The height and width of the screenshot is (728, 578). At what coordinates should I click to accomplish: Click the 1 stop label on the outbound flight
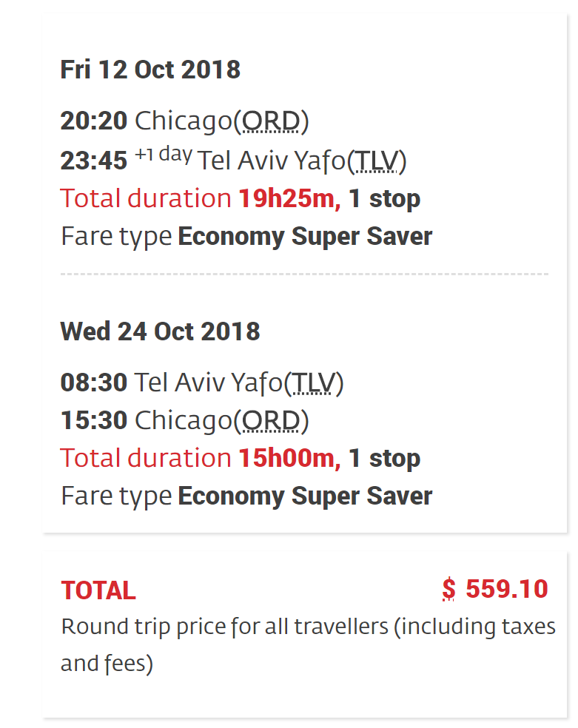coord(384,198)
